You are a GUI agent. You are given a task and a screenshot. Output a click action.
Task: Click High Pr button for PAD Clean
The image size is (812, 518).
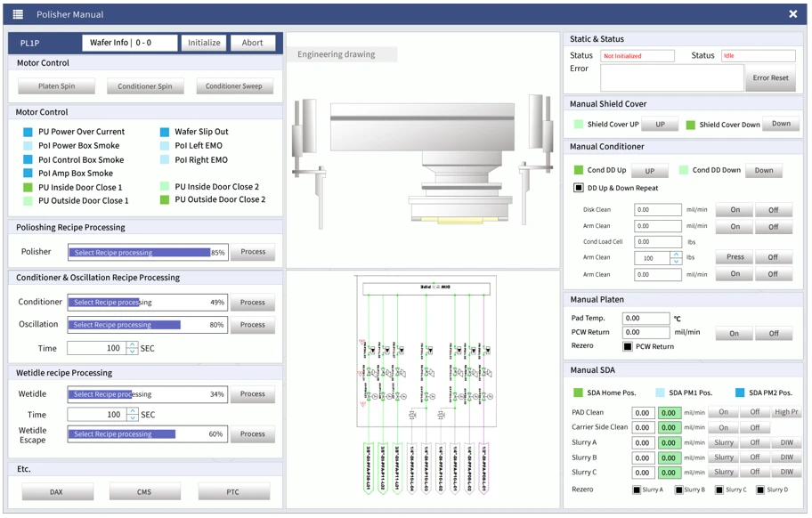[x=786, y=412]
